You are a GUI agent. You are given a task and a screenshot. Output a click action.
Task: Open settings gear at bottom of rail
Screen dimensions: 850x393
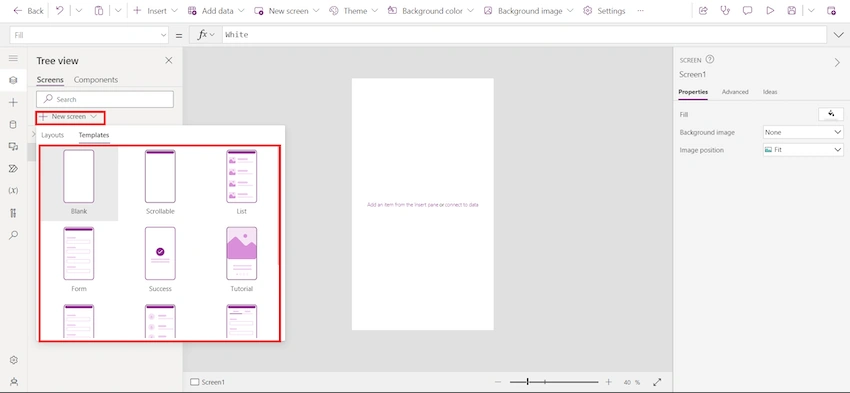(x=14, y=360)
